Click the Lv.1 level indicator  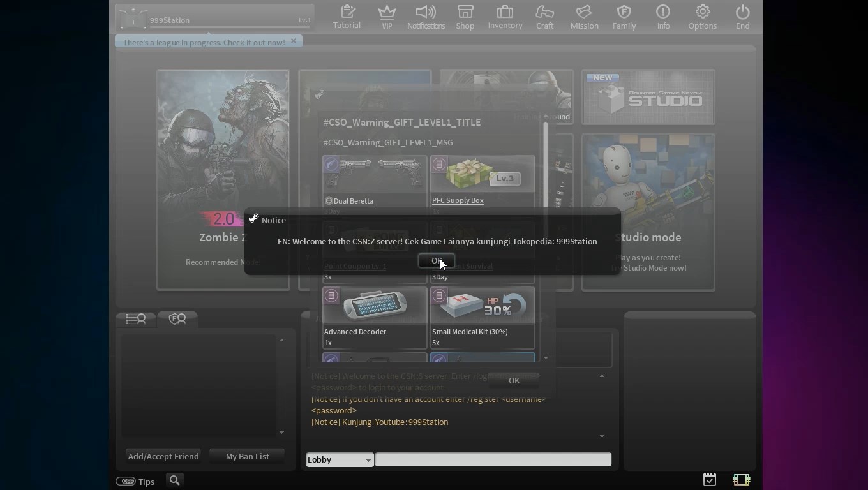[x=305, y=20]
